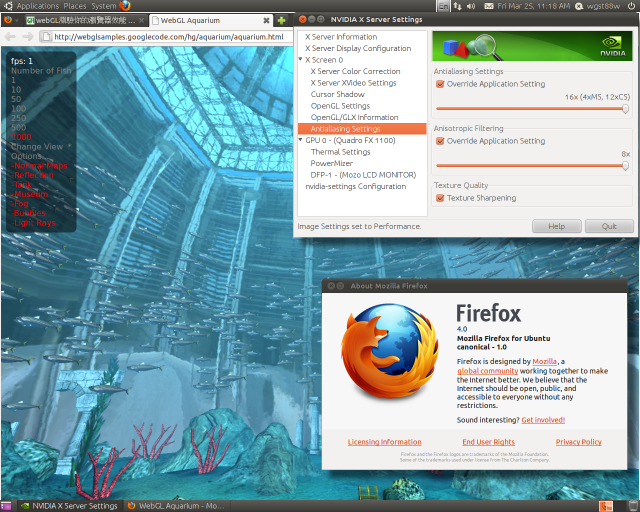Open the mail envelope indicator

click(x=489, y=6)
